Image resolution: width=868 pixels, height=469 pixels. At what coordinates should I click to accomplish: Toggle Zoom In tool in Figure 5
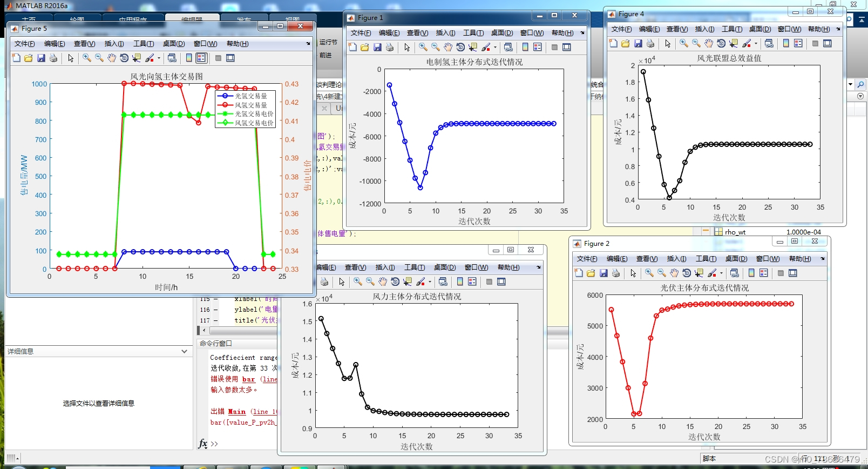87,58
